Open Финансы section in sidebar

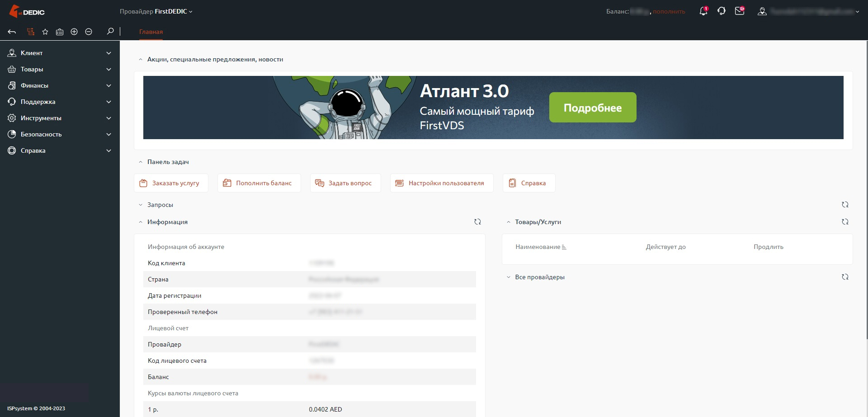click(60, 85)
